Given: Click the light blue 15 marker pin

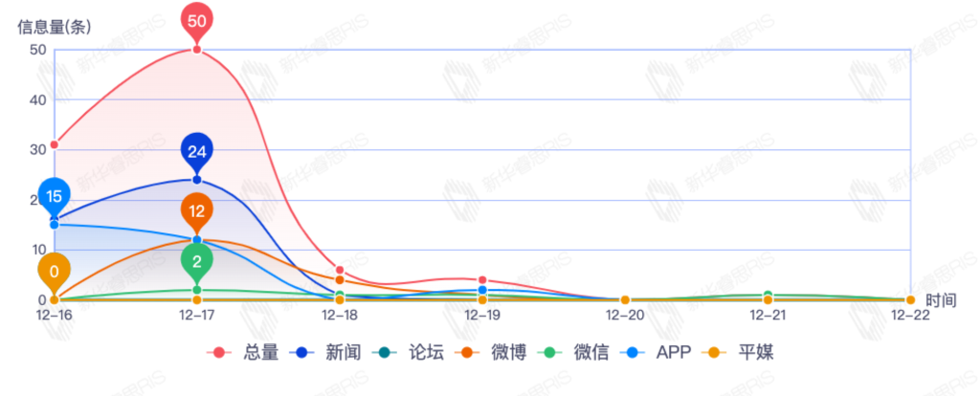Looking at the screenshot, I should click(54, 196).
